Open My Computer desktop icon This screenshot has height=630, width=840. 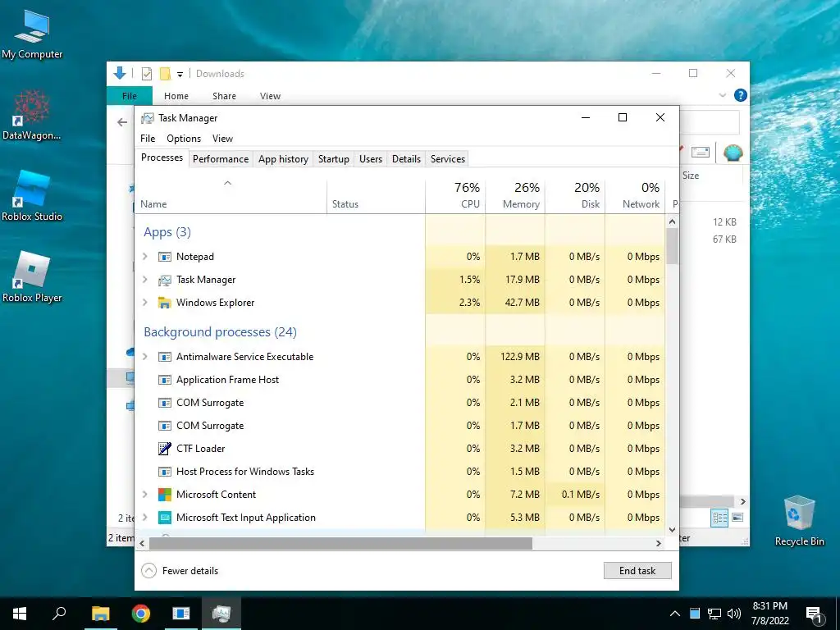point(32,34)
